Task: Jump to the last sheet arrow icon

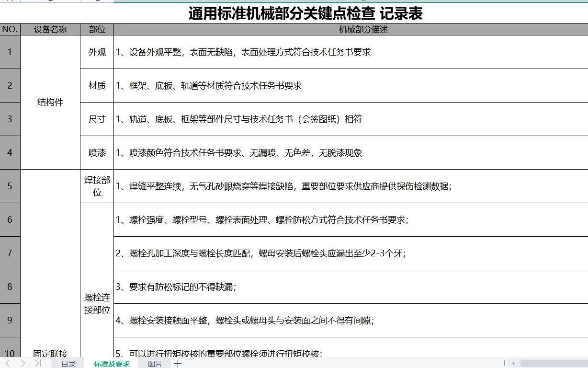Action: (37, 363)
